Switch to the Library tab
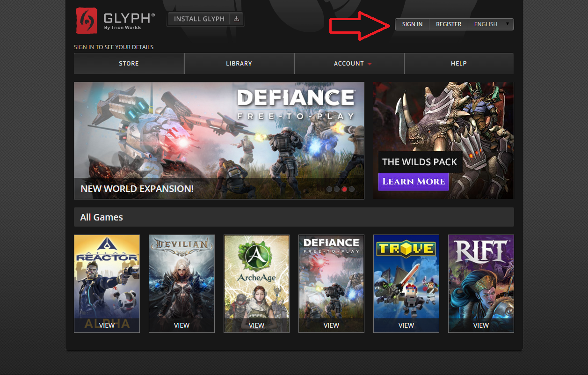The width and height of the screenshot is (588, 375). coord(239,64)
